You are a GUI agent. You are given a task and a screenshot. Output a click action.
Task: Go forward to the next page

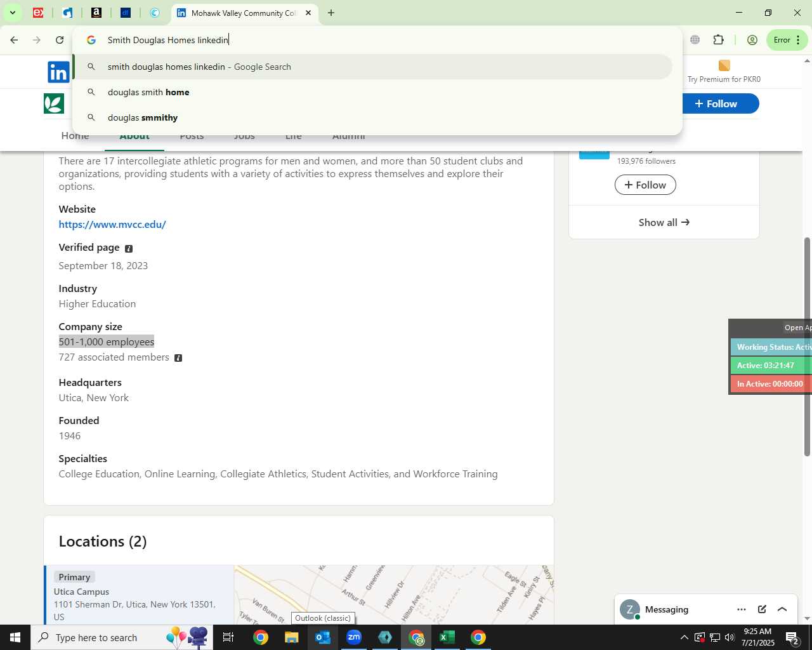(x=37, y=40)
